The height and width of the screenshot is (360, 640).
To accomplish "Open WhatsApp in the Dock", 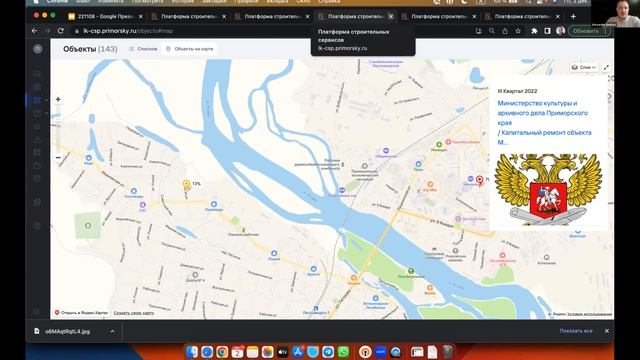I will pyautogui.click(x=343, y=351).
